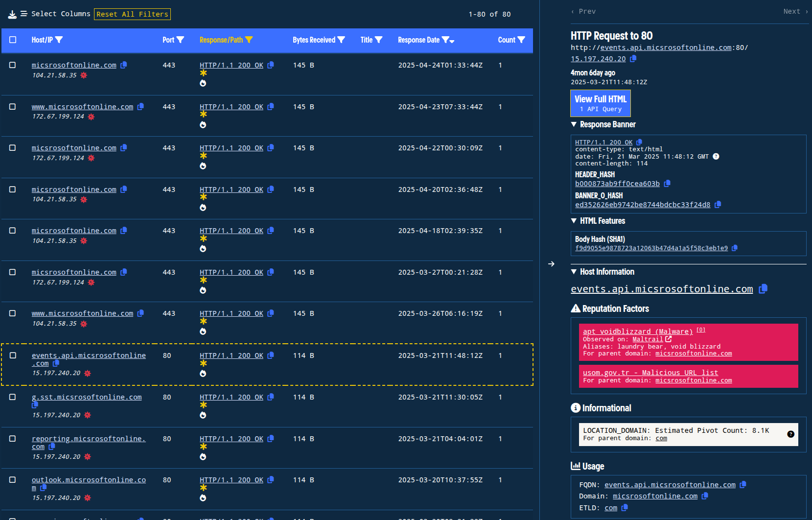812x520 pixels.
Task: Collapse the Host Information section
Action: click(574, 272)
